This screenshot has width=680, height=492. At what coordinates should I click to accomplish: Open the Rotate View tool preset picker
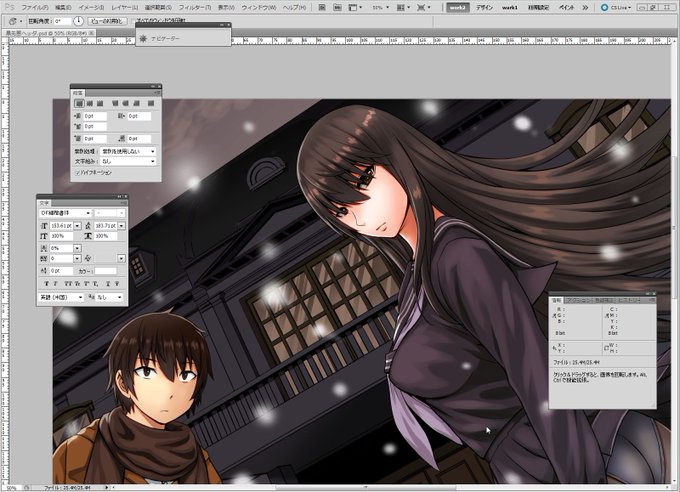coord(15,21)
